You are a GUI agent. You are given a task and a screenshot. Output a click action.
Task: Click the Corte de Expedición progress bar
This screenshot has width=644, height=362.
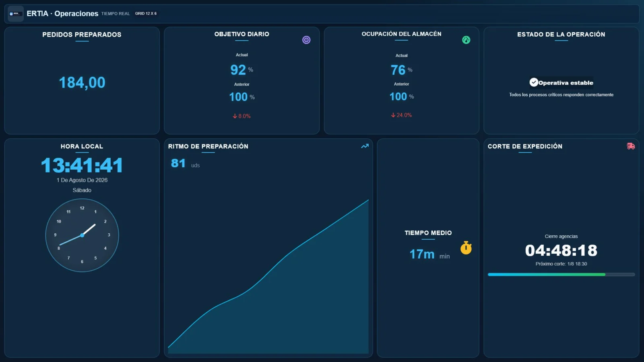[x=561, y=274]
